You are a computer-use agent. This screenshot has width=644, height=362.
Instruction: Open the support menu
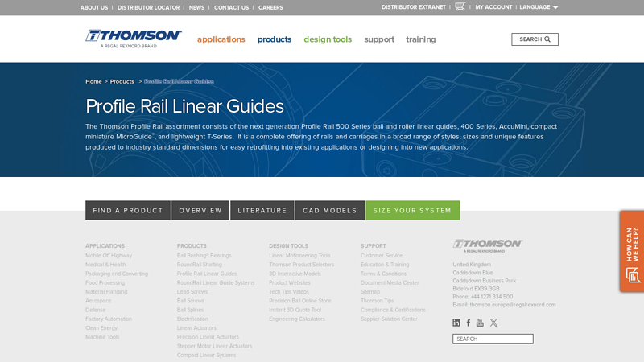(379, 39)
